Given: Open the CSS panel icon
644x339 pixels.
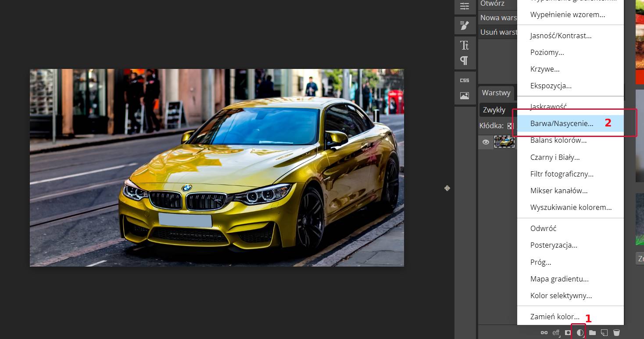Looking at the screenshot, I should click(x=465, y=80).
